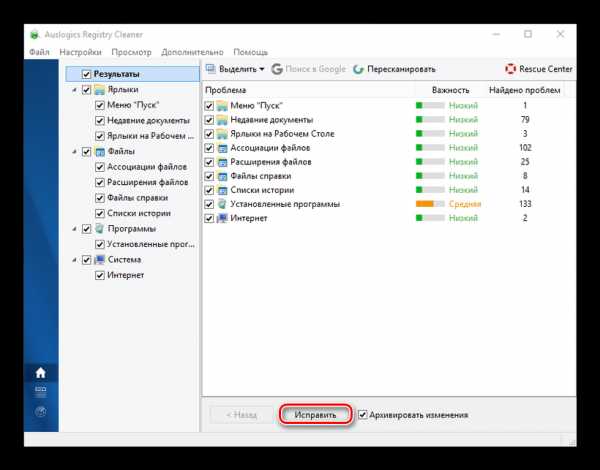Collapse the Ярлыки tree group
This screenshot has height=470, width=600.
(75, 90)
